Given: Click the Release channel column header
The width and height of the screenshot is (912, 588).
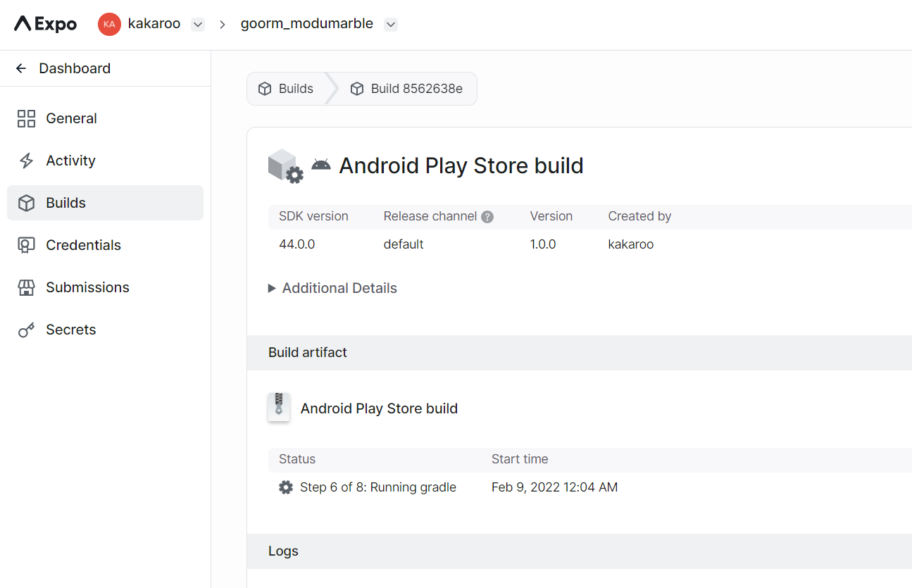Looking at the screenshot, I should click(430, 216).
